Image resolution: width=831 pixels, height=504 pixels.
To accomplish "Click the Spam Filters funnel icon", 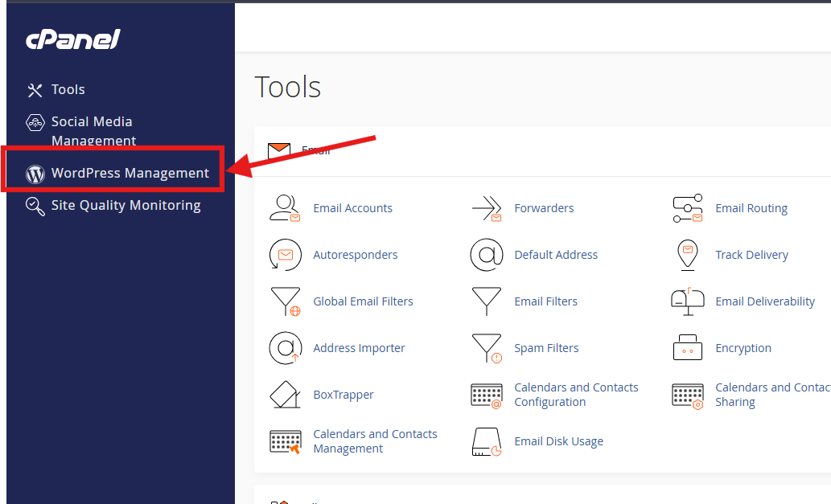I will coord(487,348).
